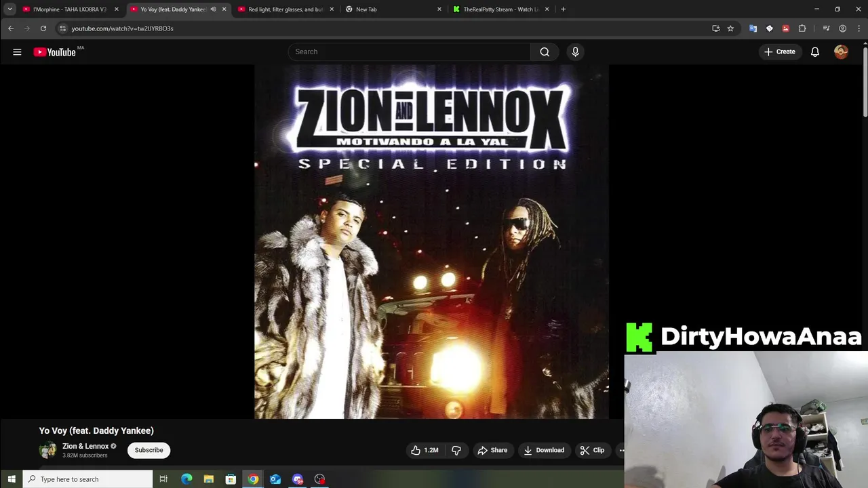The height and width of the screenshot is (488, 868).
Task: Close the New Tab tab
Action: (x=439, y=9)
